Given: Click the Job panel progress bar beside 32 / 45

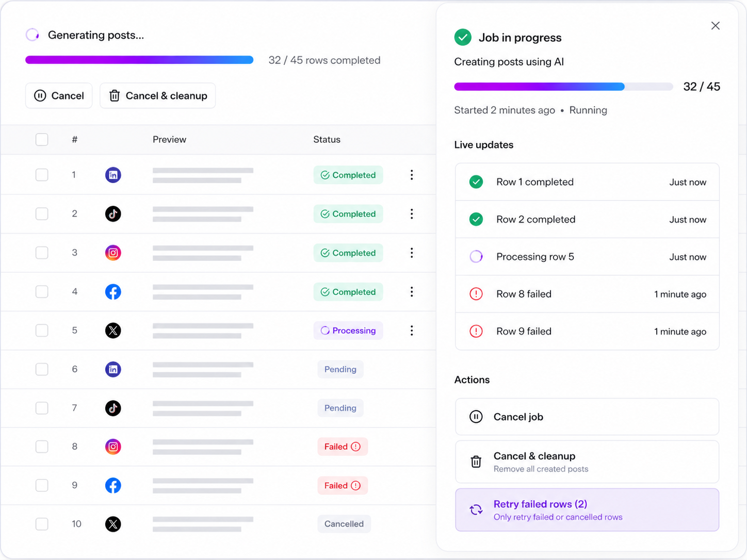Looking at the screenshot, I should (x=563, y=87).
